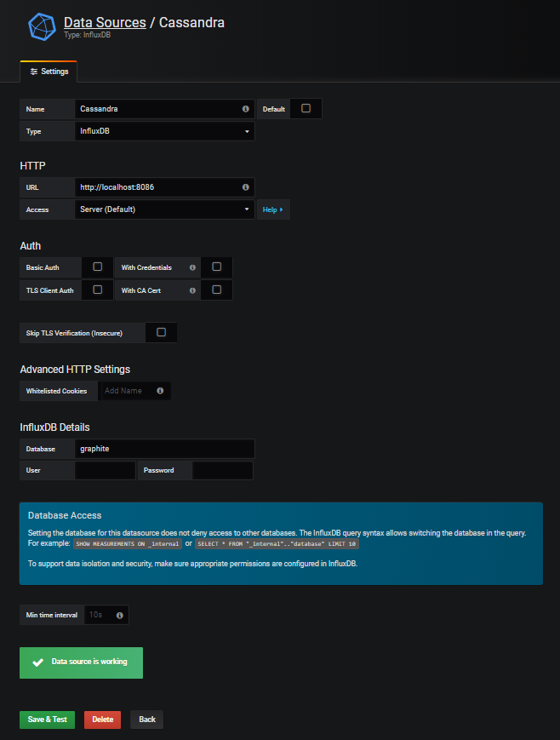Click the info icon in Name field

click(x=245, y=109)
